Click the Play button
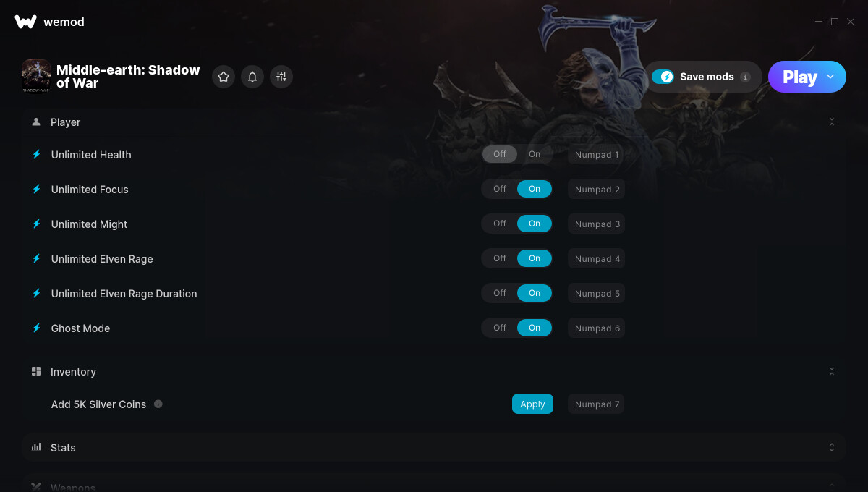Screen dimensions: 868x492 click(x=799, y=77)
